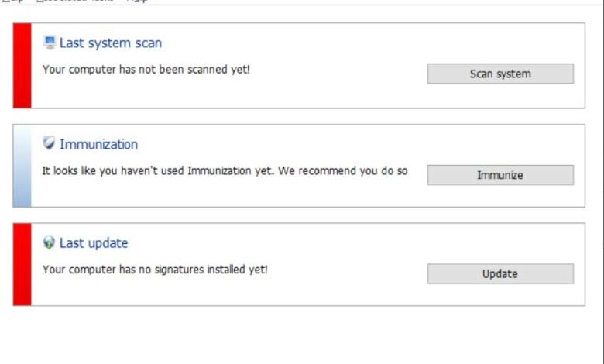
Task: Click the light blue Immunization status bar
Action: pos(22,166)
